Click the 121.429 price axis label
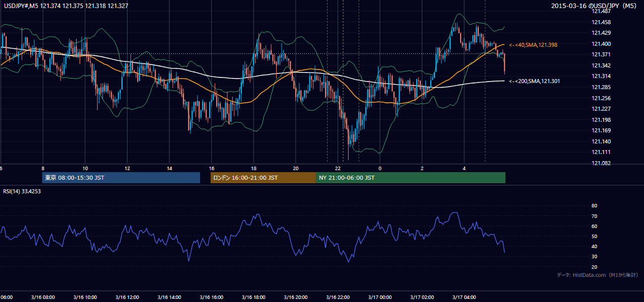 pyautogui.click(x=600, y=33)
